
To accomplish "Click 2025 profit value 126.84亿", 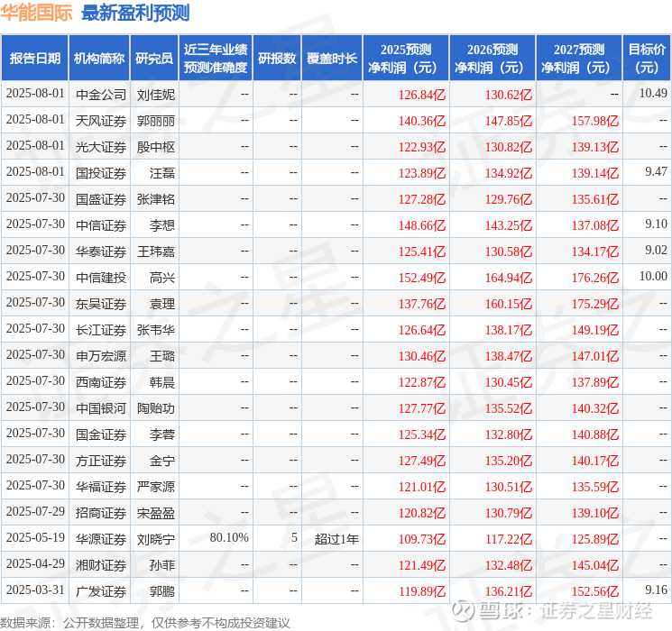I will (x=422, y=95).
